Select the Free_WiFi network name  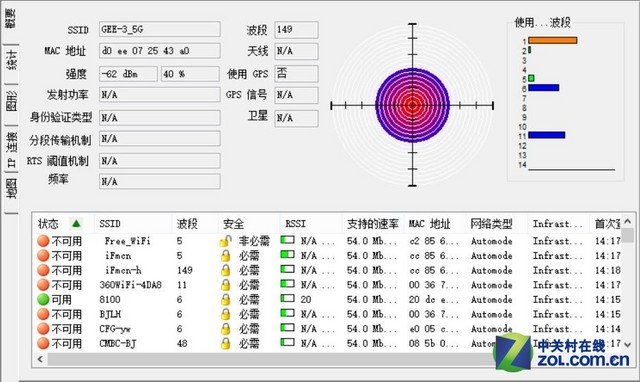[128, 241]
